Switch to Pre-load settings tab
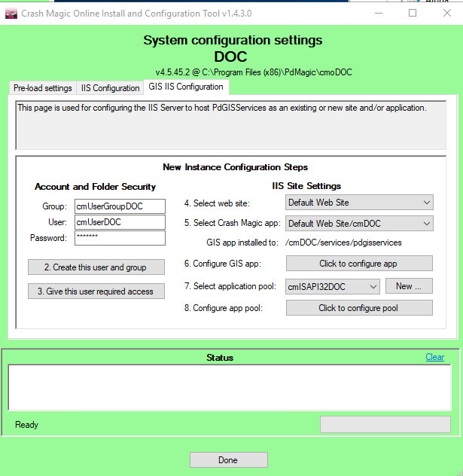This screenshot has width=463, height=476. click(43, 88)
